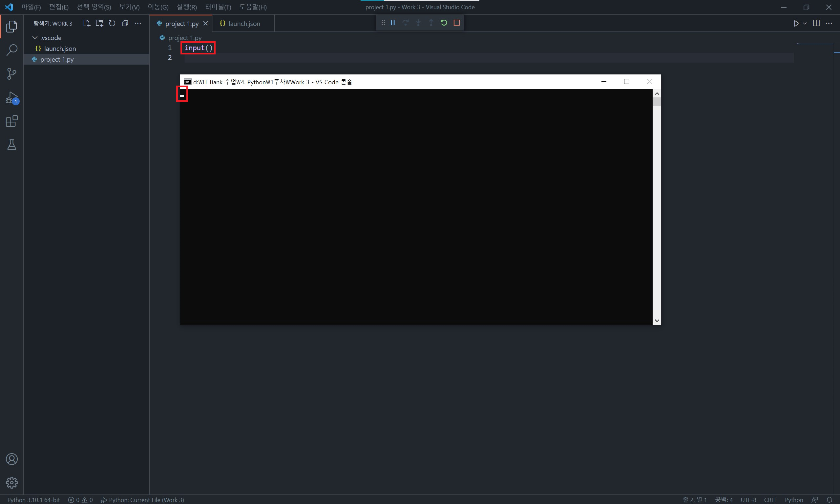Open the Source Control view
The width and height of the screenshot is (840, 504).
click(x=11, y=74)
